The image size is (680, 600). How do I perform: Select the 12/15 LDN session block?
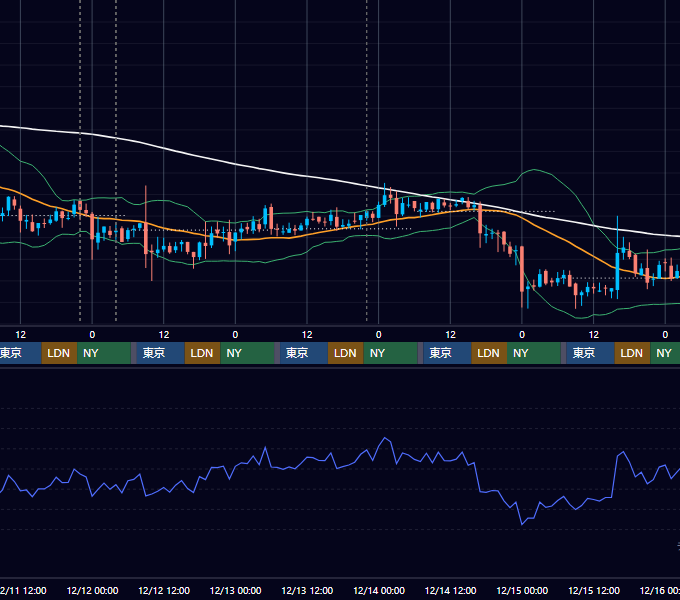[632, 353]
